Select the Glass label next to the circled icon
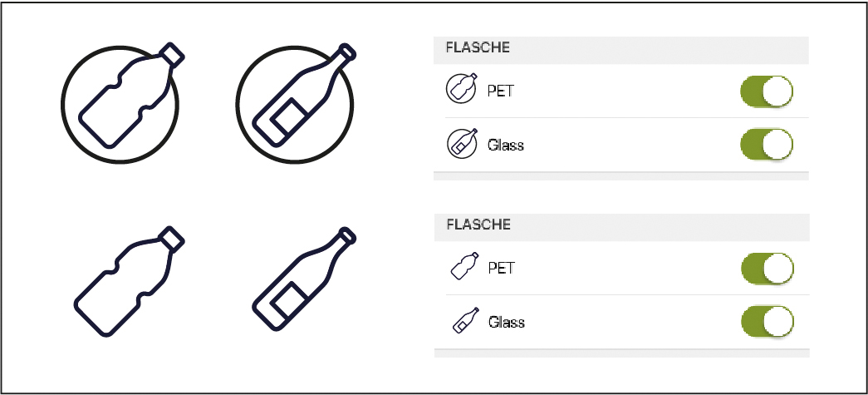Screen dimensions: 868x395 click(x=505, y=146)
